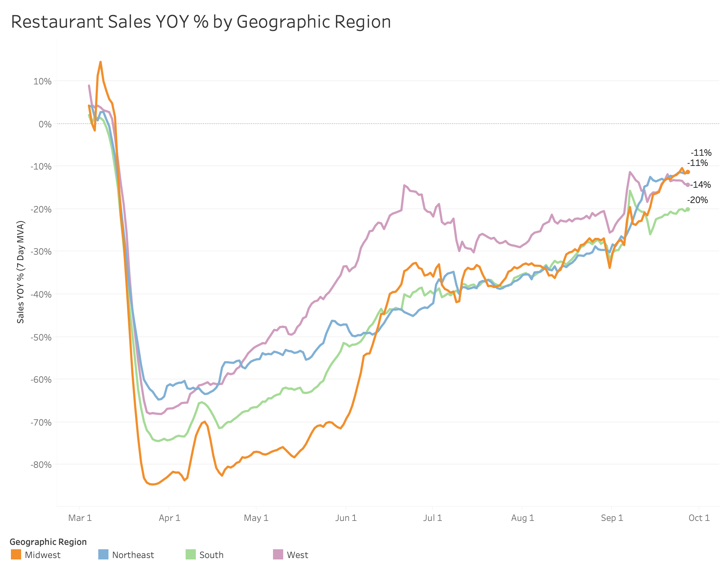The height and width of the screenshot is (582, 728).
Task: Select the Northeast legend label
Action: (x=133, y=555)
